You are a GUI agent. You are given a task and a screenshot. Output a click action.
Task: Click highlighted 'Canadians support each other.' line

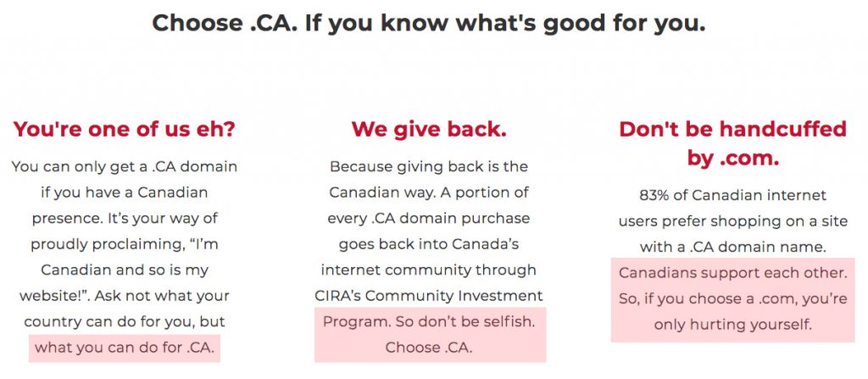coord(733,273)
